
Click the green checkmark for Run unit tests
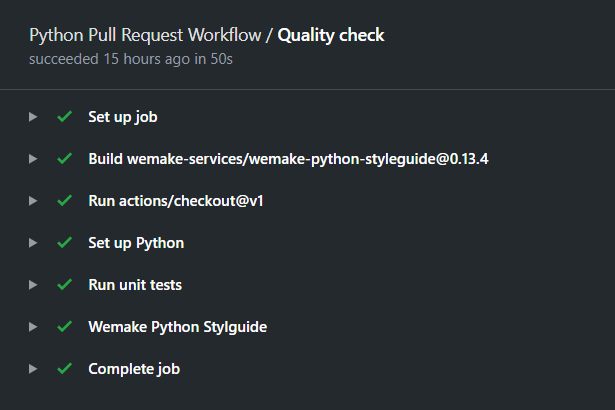point(64,285)
